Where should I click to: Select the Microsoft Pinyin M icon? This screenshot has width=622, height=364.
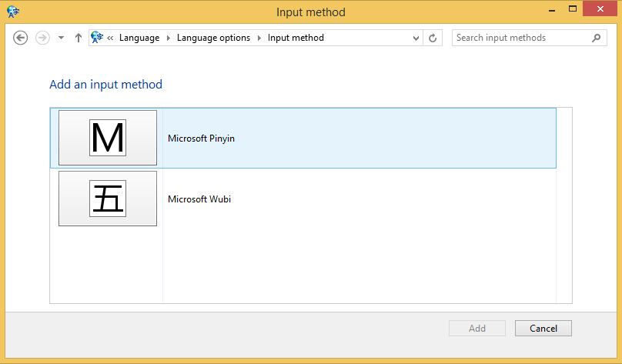pyautogui.click(x=108, y=138)
